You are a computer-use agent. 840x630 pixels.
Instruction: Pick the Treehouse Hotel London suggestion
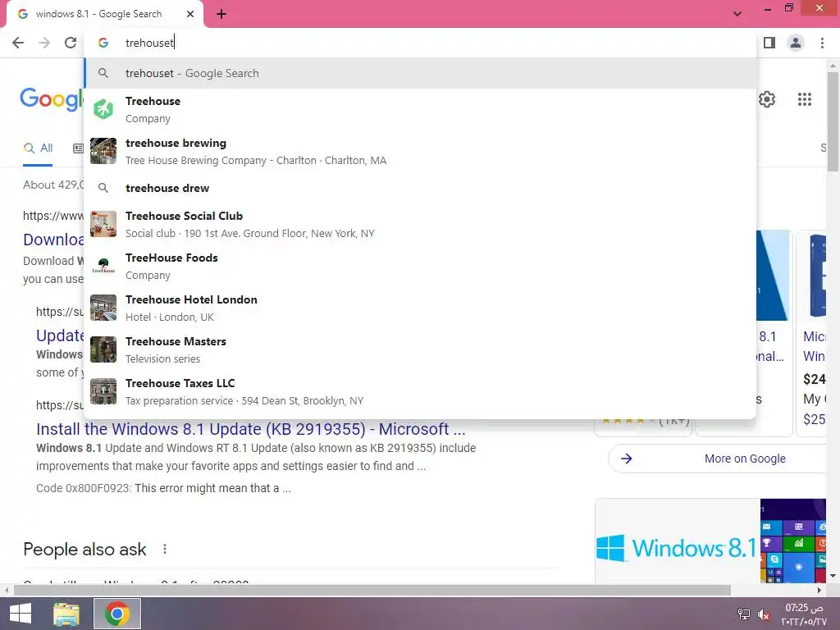coord(420,308)
